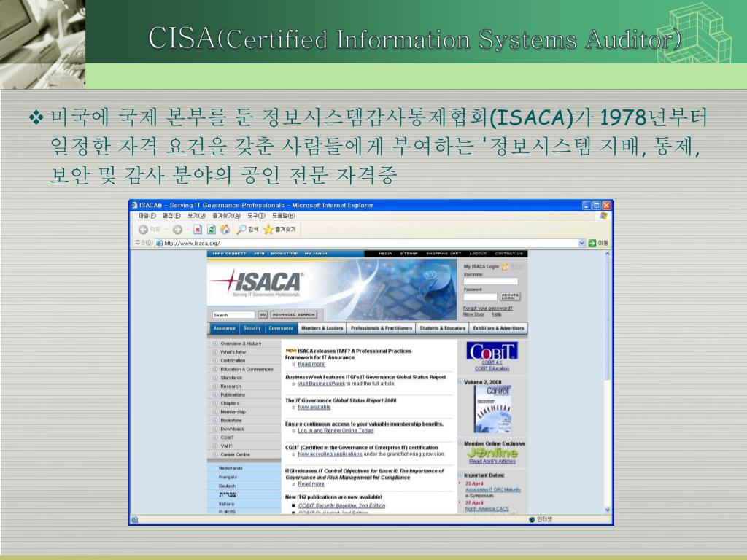Screen dimensions: 747x560
Task: Click the JOnline logo
Action: [492, 452]
